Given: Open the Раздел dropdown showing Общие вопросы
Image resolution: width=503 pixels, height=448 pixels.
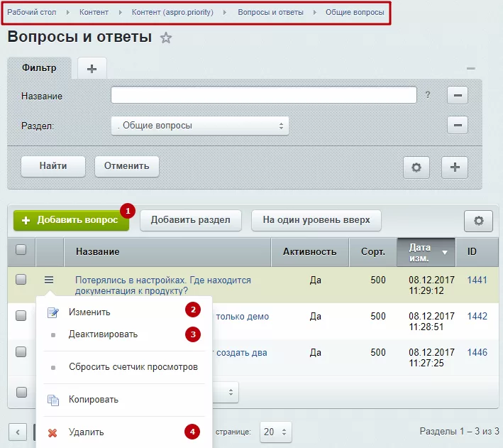Looking at the screenshot, I should [200, 126].
